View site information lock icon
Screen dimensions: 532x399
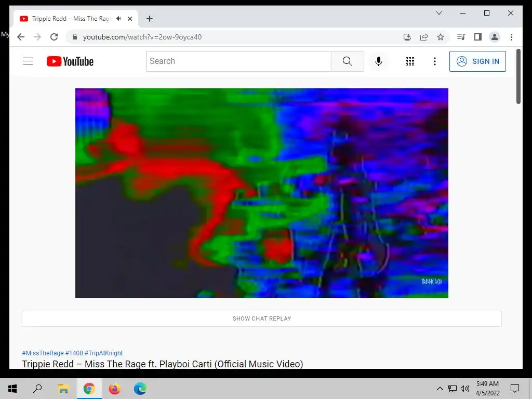pos(75,37)
